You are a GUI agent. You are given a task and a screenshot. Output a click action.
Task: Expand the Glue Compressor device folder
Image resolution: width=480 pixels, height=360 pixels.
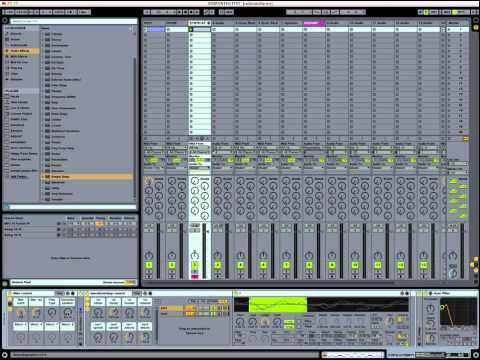[x=43, y=108]
